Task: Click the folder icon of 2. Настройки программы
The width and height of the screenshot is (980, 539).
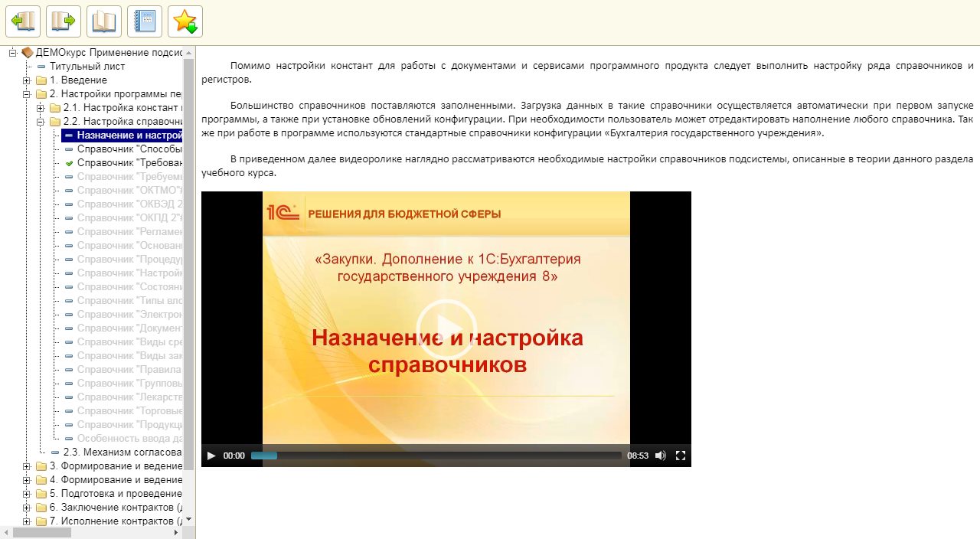Action: [x=41, y=94]
